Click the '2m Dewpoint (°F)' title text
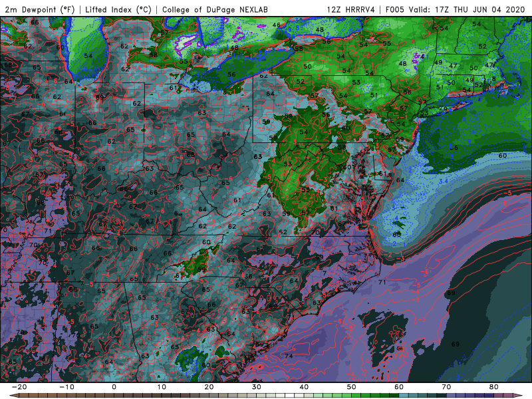 click(40, 9)
